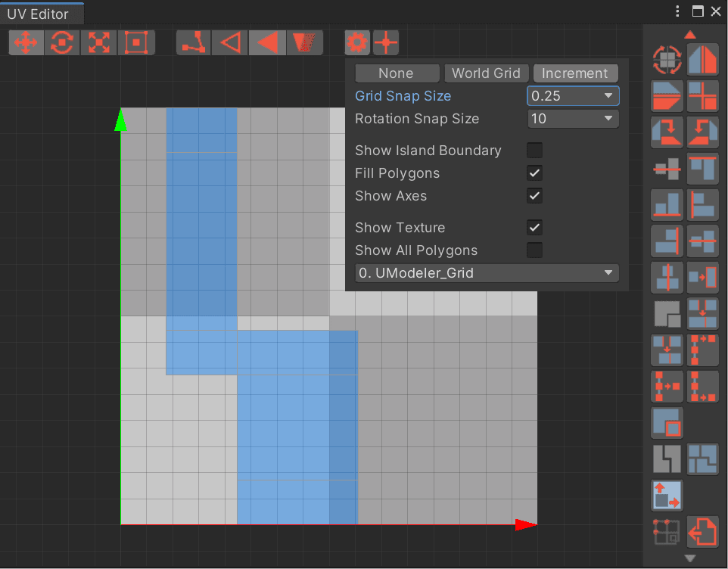The height and width of the screenshot is (569, 728).
Task: Select the Move tool in the toolbar
Action: 26,43
